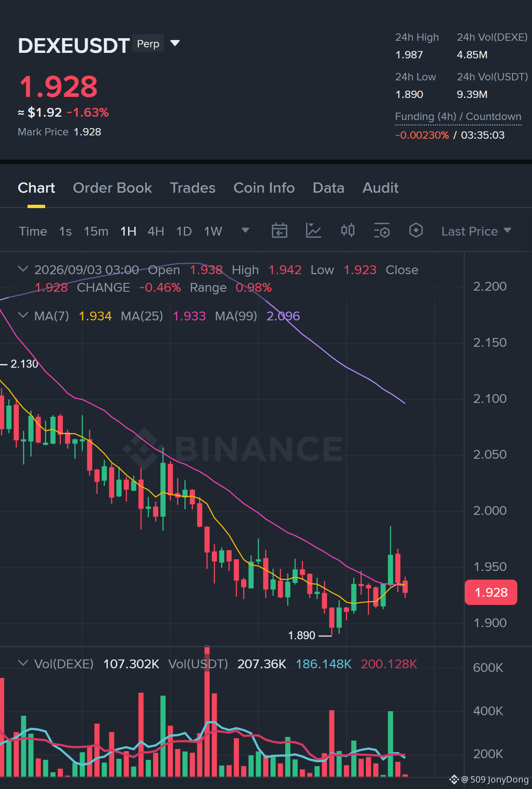Image resolution: width=532 pixels, height=789 pixels.
Task: Open the Last Price dropdown
Action: point(476,231)
